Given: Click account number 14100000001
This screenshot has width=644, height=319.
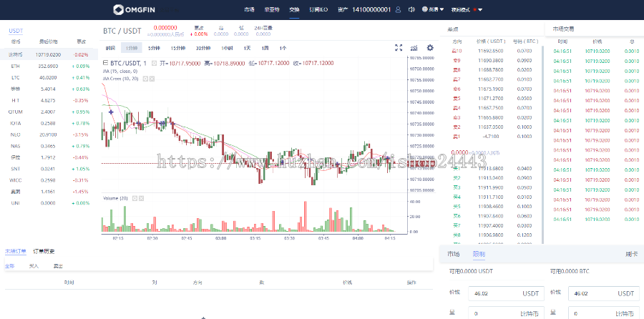Looking at the screenshot, I should coord(371,9).
